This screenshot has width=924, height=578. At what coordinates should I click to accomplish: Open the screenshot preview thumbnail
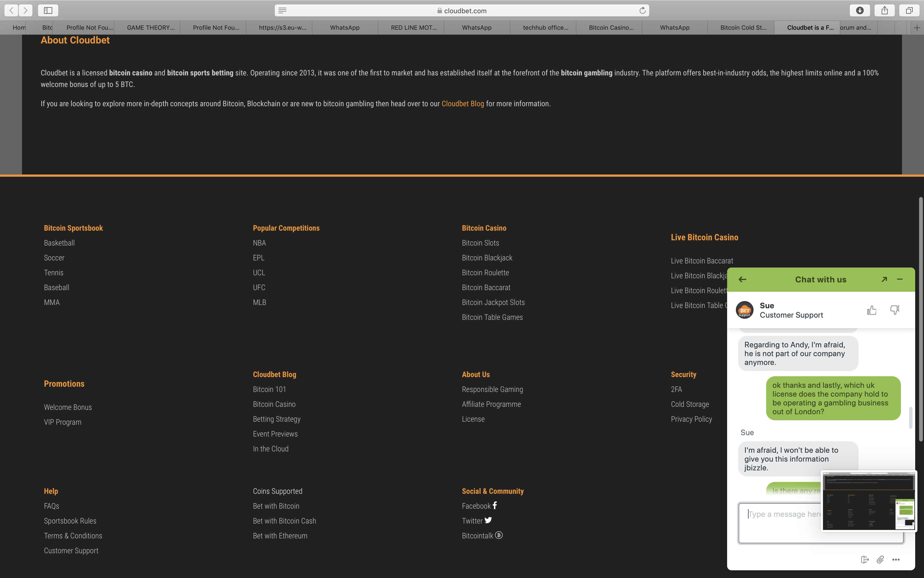[x=869, y=501]
